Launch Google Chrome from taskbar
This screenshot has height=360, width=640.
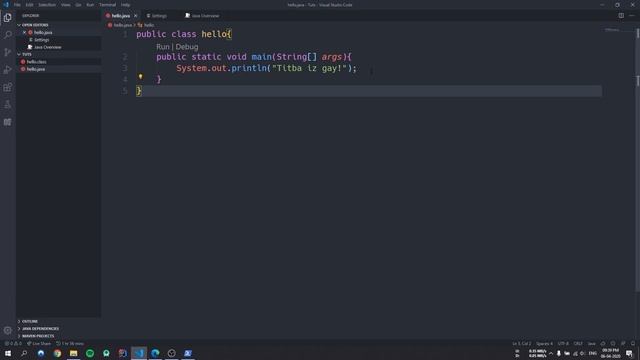57,353
